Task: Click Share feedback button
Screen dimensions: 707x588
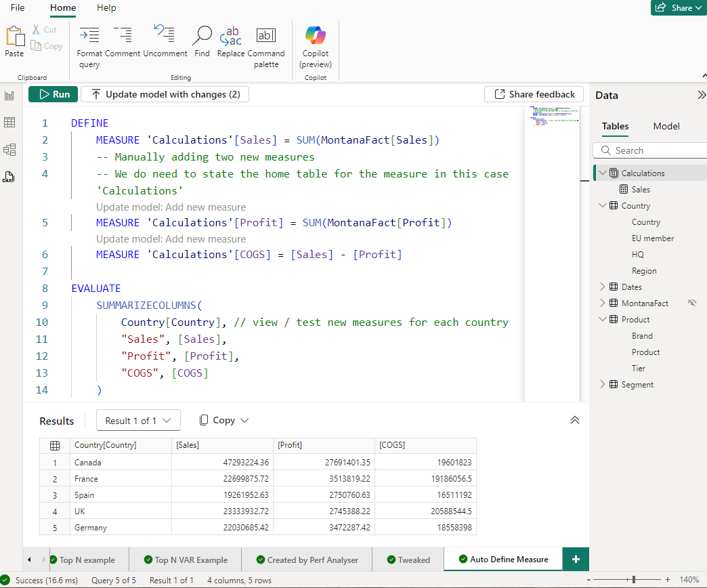Action: pyautogui.click(x=534, y=94)
